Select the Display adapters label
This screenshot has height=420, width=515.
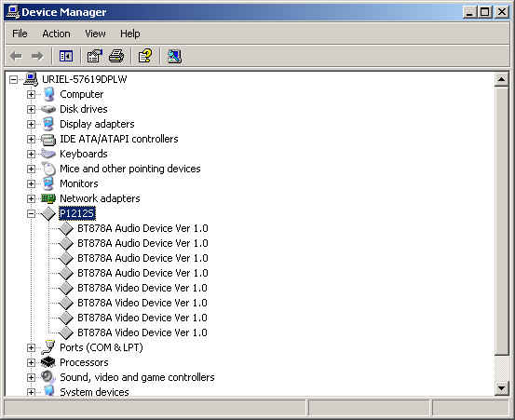(x=97, y=124)
